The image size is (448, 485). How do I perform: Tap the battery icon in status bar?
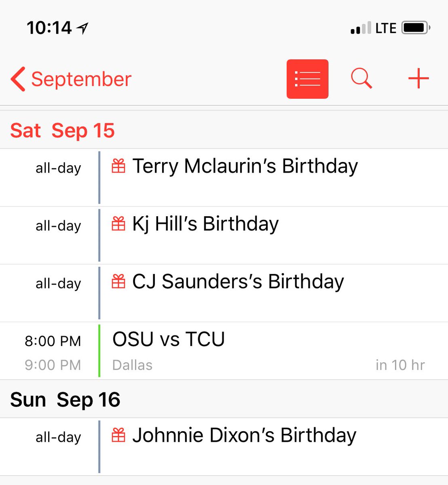[415, 28]
